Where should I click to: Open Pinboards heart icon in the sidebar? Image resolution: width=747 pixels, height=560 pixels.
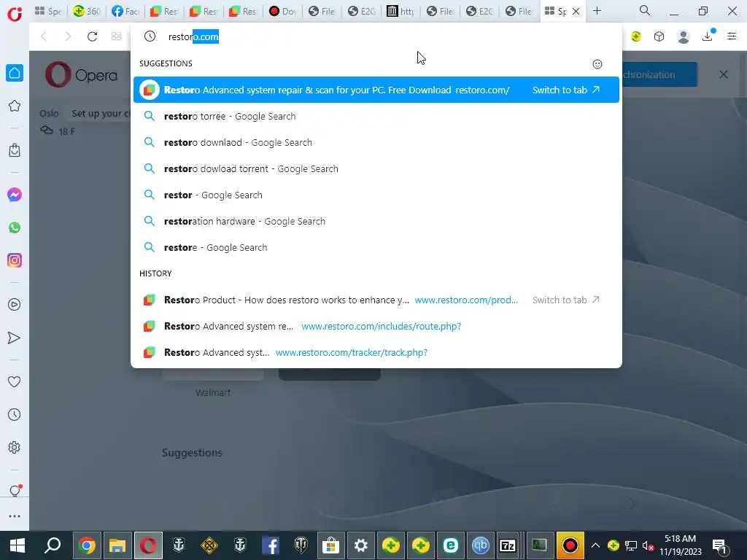coord(15,381)
